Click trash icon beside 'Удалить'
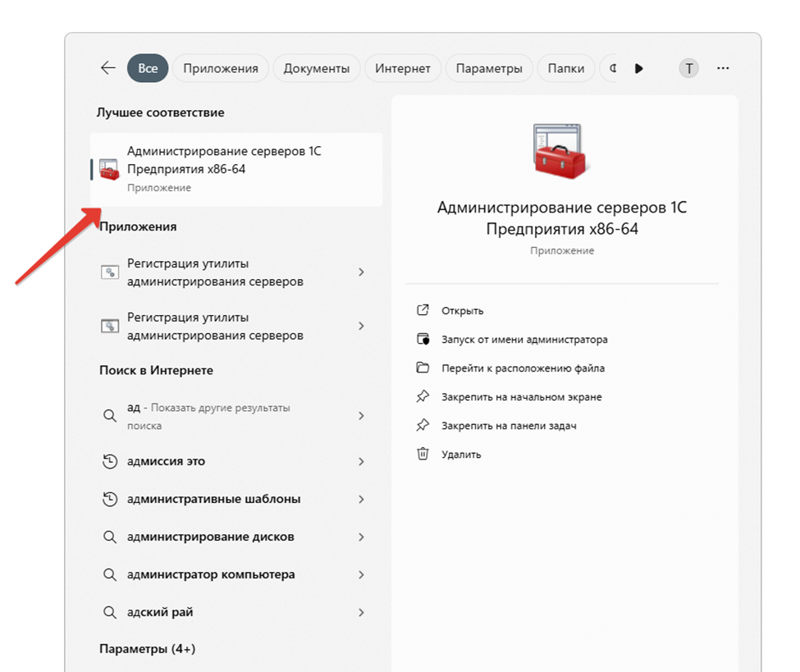Viewport: 800px width, 672px height. click(423, 454)
